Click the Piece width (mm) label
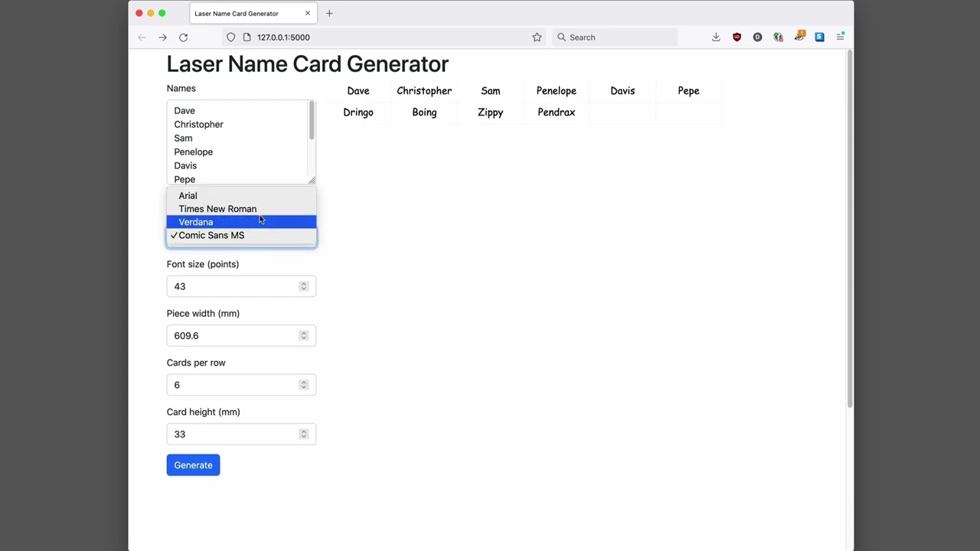Image resolution: width=980 pixels, height=551 pixels. point(203,313)
